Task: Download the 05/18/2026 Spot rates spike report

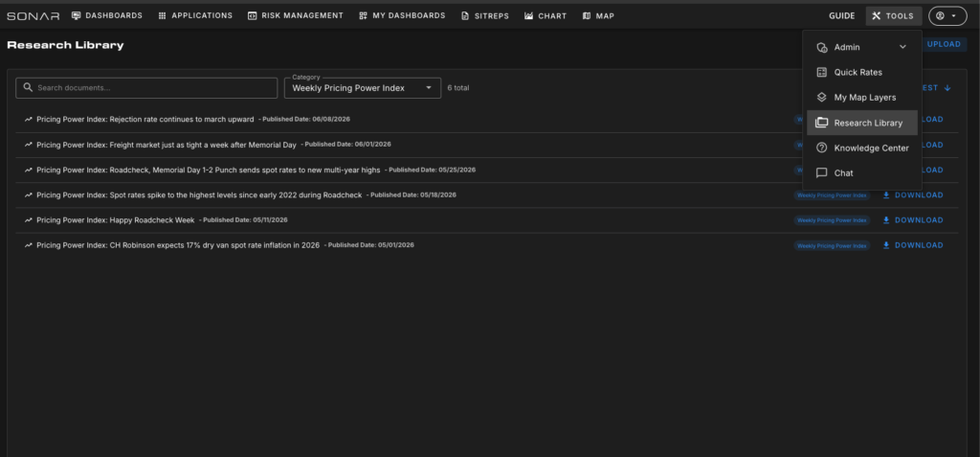Action: [912, 194]
